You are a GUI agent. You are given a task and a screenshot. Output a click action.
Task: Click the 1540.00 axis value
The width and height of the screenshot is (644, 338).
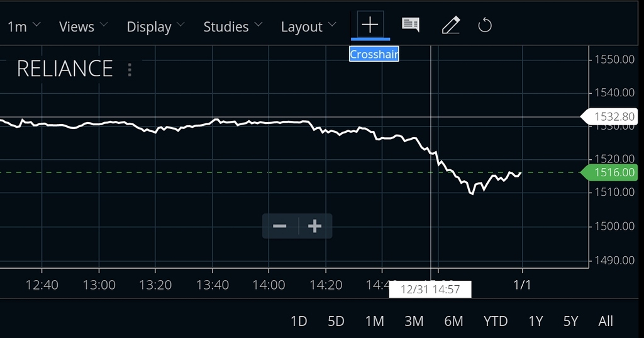[614, 93]
